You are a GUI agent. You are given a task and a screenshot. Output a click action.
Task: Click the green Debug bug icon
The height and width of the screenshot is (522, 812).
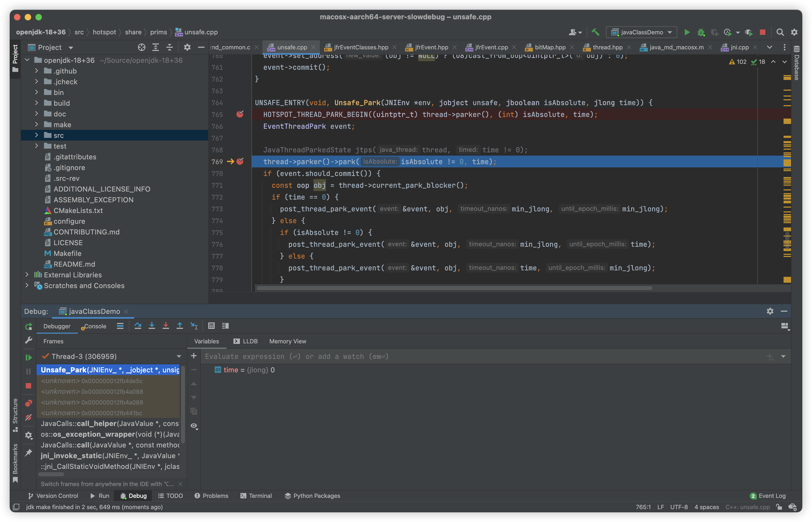pyautogui.click(x=701, y=32)
